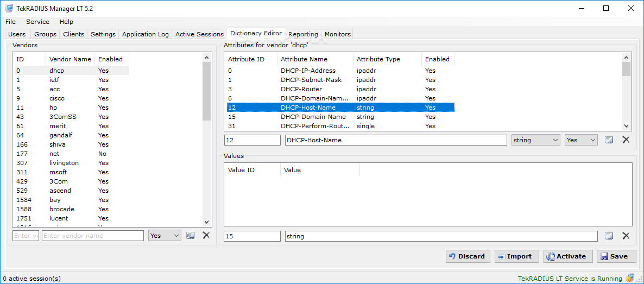
Task: Switch to the Reporting tab
Action: (303, 34)
